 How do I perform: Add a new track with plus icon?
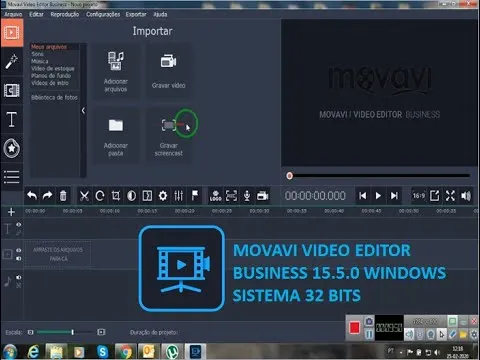(11, 212)
